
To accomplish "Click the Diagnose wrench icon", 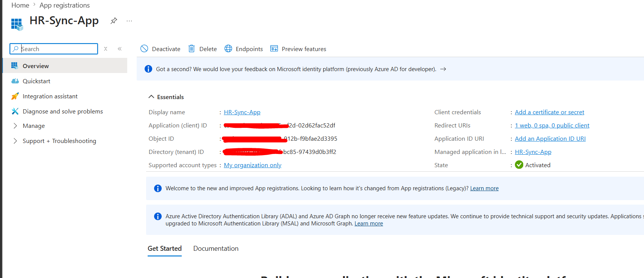I will coord(15,111).
